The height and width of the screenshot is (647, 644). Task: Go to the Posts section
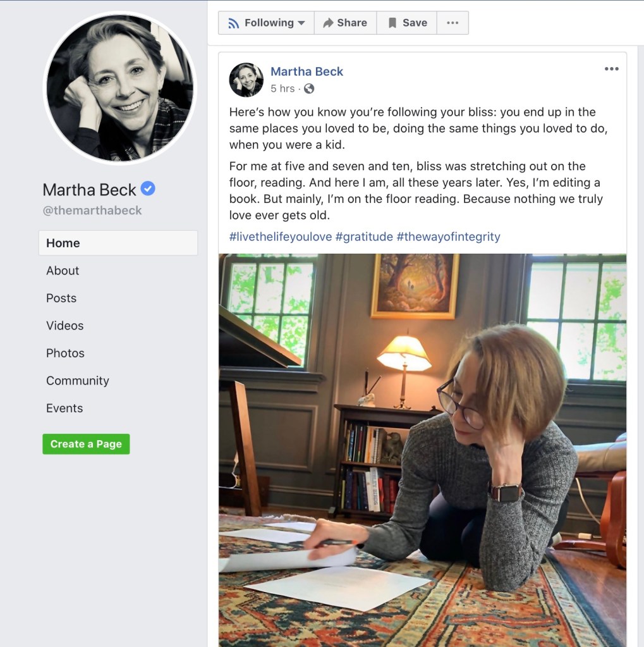(x=61, y=298)
